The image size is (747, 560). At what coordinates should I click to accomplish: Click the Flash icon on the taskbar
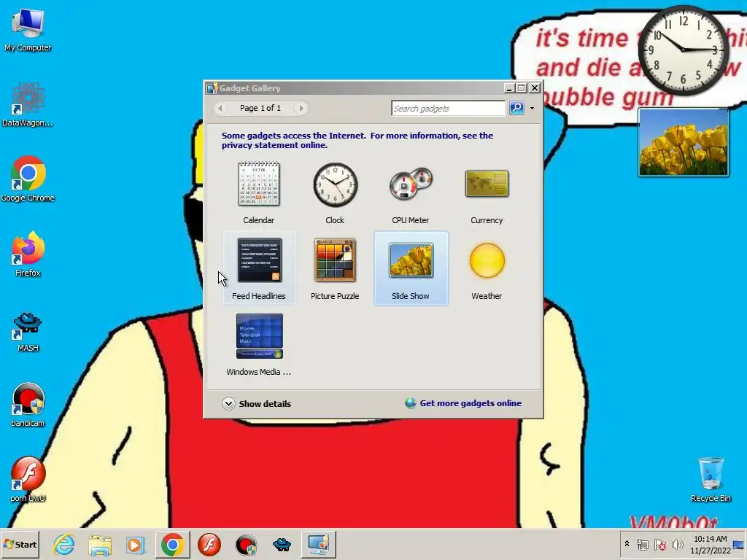pos(209,544)
